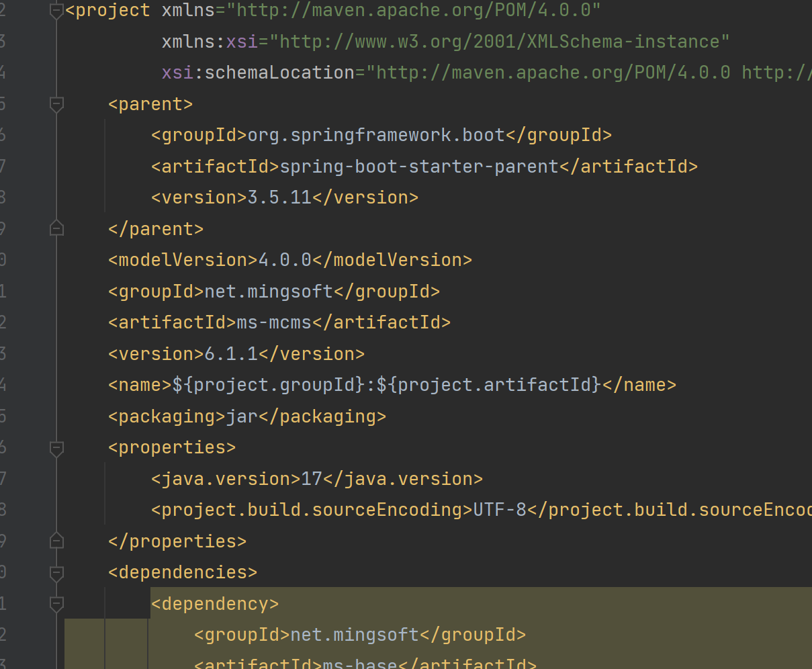The width and height of the screenshot is (812, 669).
Task: Click net.mingsoft in the dependency groupId line
Action: click(355, 635)
